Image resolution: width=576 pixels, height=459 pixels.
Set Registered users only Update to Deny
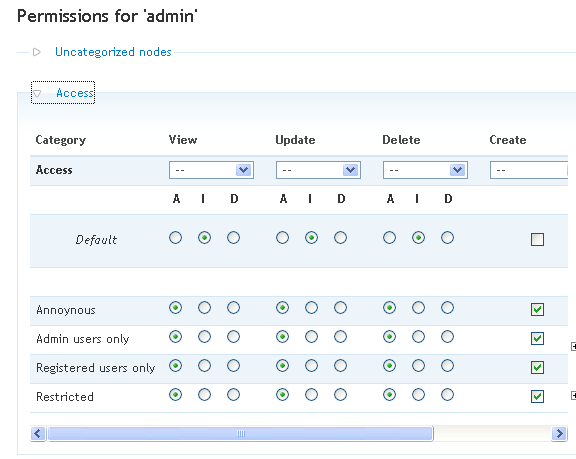tap(341, 365)
